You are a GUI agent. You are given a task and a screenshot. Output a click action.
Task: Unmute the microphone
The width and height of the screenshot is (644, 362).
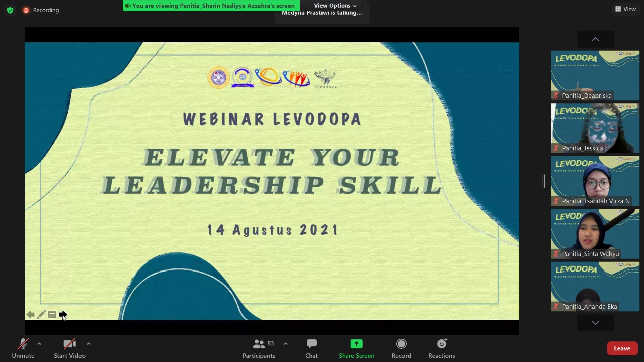23,348
